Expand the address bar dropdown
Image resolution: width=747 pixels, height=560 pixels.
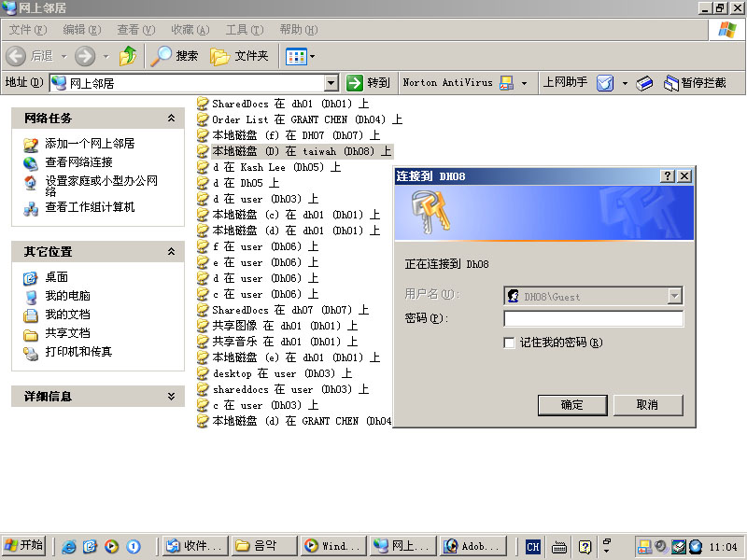(x=331, y=83)
